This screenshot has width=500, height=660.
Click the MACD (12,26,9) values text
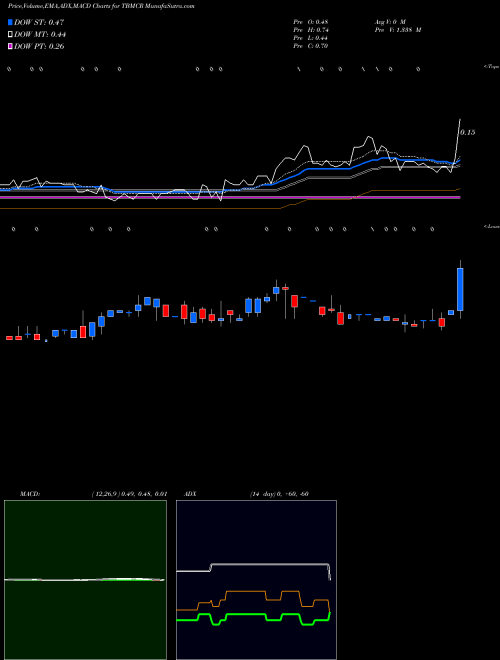click(129, 494)
